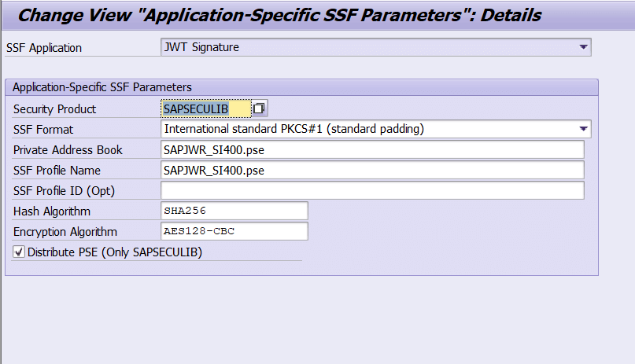
Task: Click the 'Private Address Book' label
Action: pos(68,150)
